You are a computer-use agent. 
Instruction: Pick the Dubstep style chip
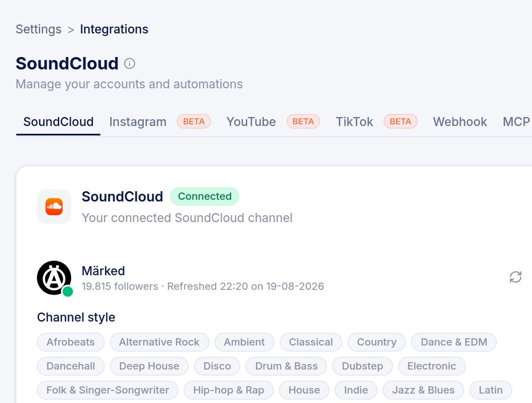tap(363, 366)
